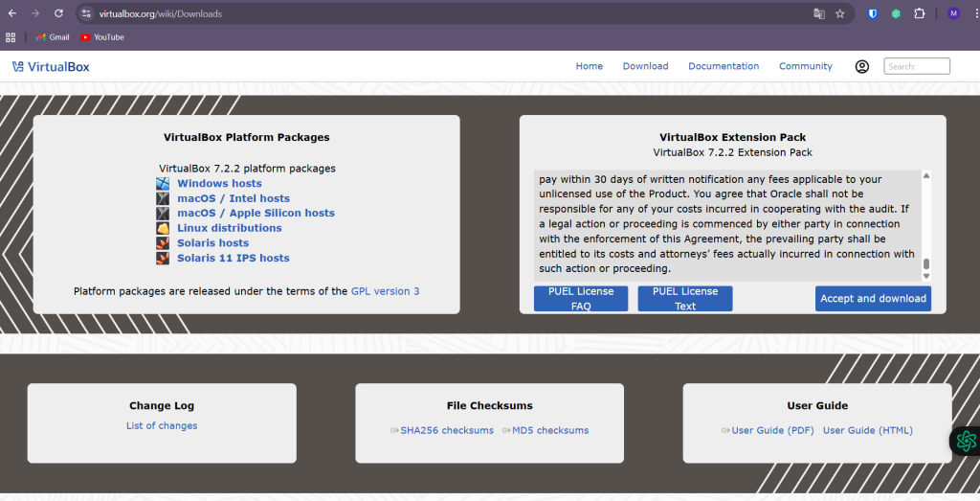Open the browser extensions puzzle icon
Image resolution: width=980 pixels, height=501 pixels.
click(x=919, y=13)
